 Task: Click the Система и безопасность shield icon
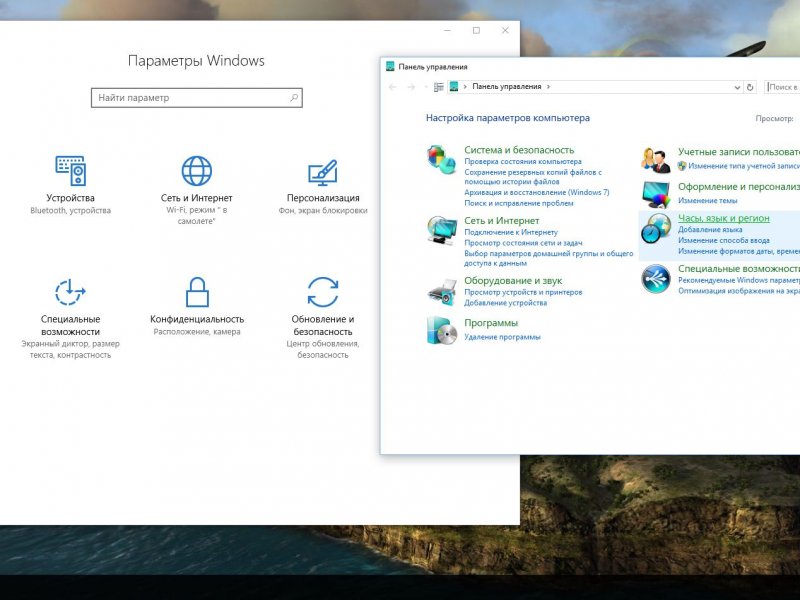[x=441, y=159]
